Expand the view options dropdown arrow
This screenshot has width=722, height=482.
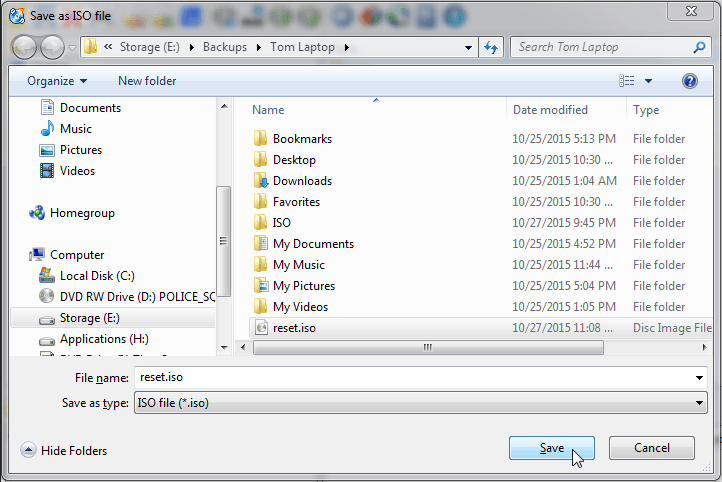[648, 81]
